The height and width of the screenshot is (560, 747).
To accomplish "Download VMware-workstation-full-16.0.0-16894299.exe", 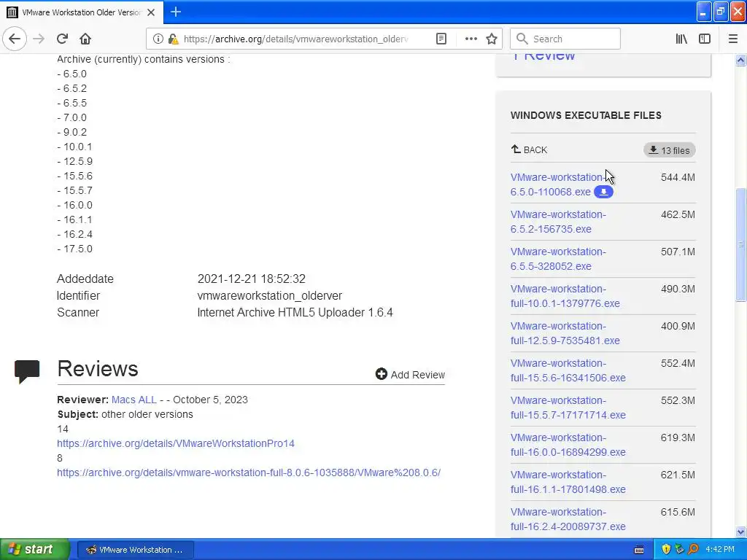I will (568, 444).
